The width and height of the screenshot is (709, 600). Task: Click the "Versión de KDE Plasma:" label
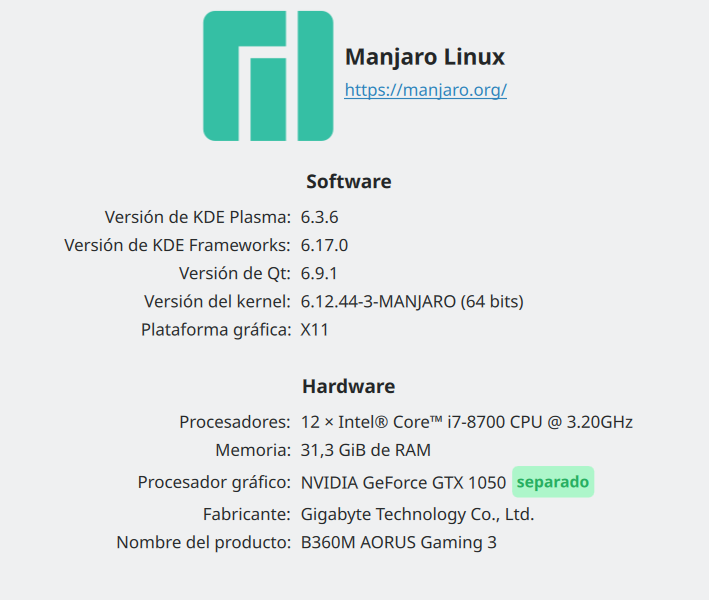(x=197, y=217)
